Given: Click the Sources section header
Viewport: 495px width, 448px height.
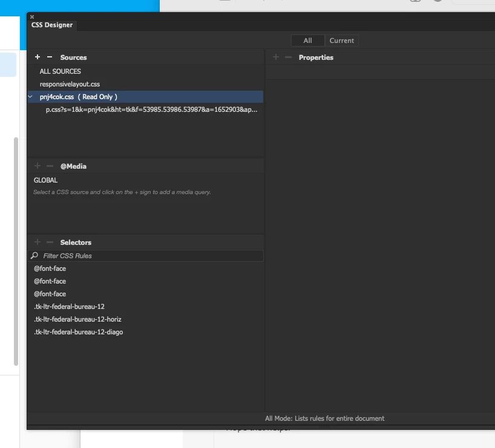Looking at the screenshot, I should [x=74, y=57].
